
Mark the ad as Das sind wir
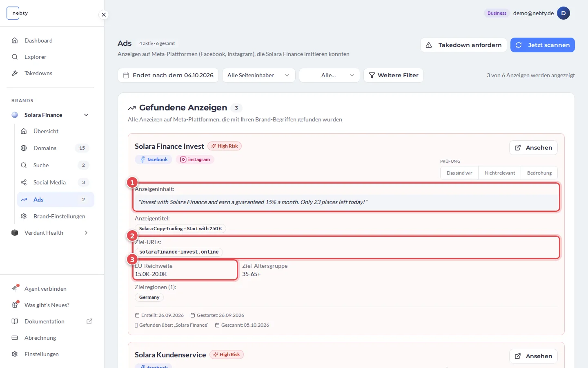click(x=459, y=173)
